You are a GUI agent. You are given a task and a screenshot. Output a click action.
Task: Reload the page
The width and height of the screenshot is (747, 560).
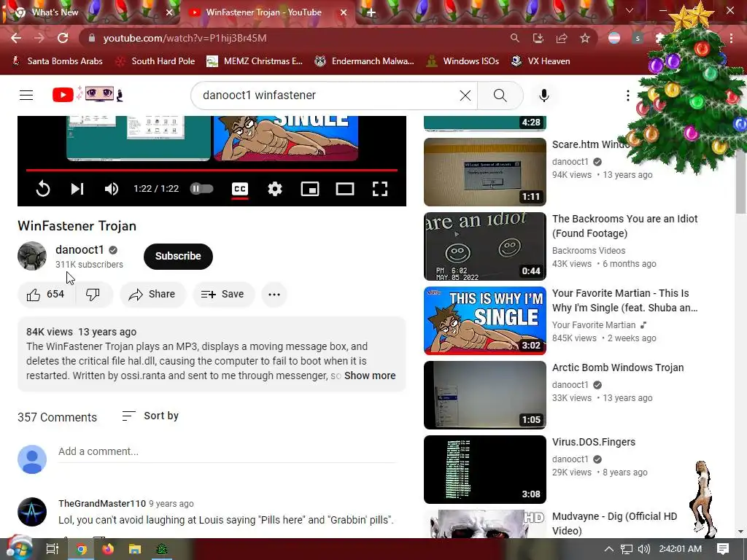click(x=63, y=38)
